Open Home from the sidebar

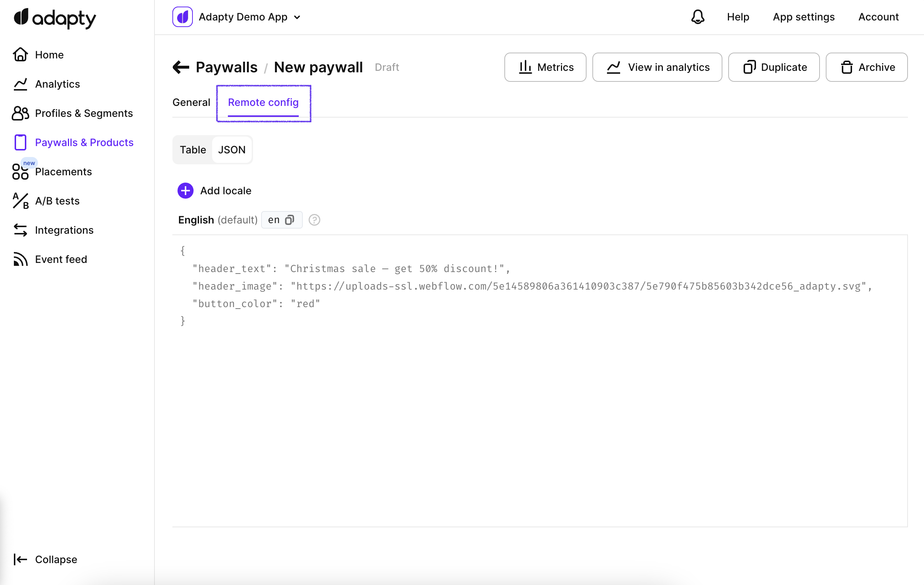pyautogui.click(x=49, y=55)
